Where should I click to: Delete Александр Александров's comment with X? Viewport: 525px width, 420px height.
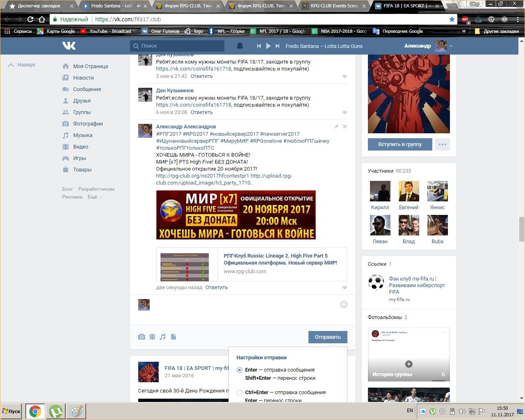pos(345,126)
